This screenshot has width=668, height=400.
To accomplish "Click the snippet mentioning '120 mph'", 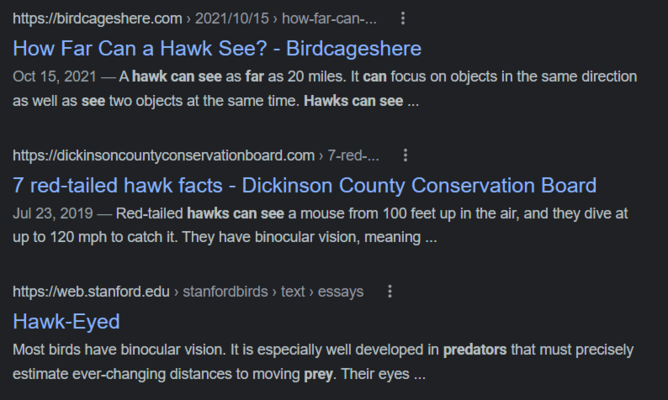I will pyautogui.click(x=320, y=225).
